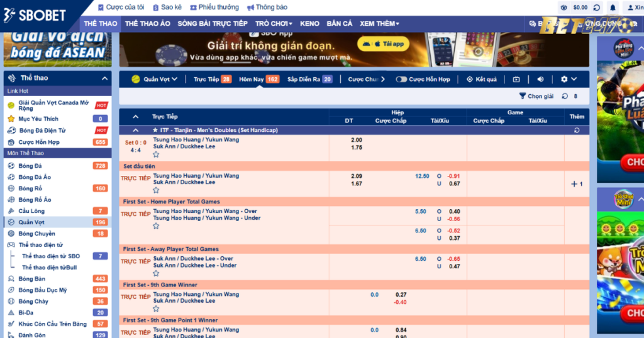Switch to Sắp Diễn Ra 20 tab
Screen dimensions: 644x338
pyautogui.click(x=309, y=79)
